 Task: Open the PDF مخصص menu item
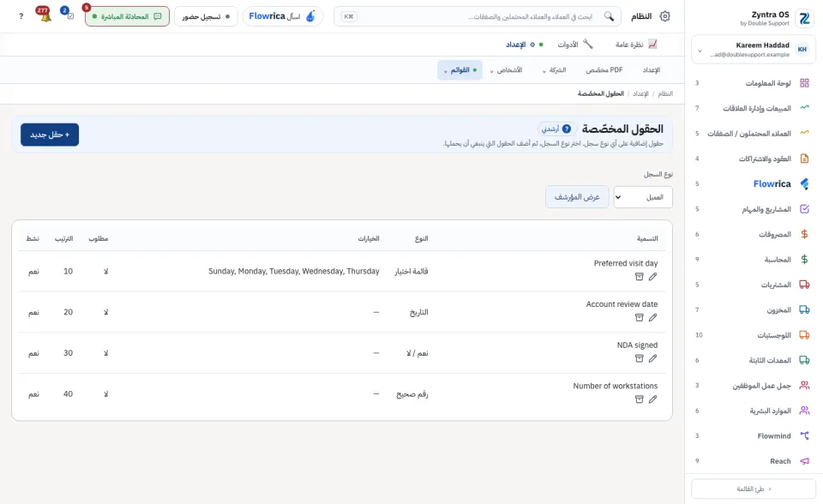(604, 69)
